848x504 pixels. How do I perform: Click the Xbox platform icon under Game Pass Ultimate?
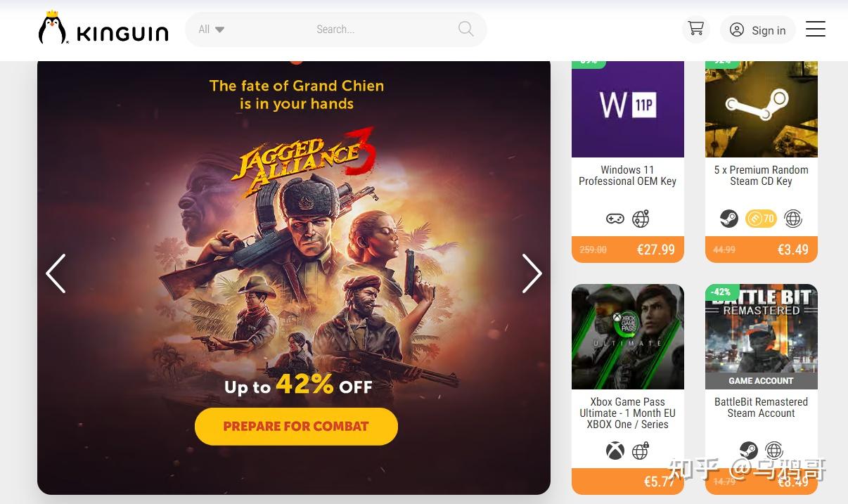(x=615, y=451)
